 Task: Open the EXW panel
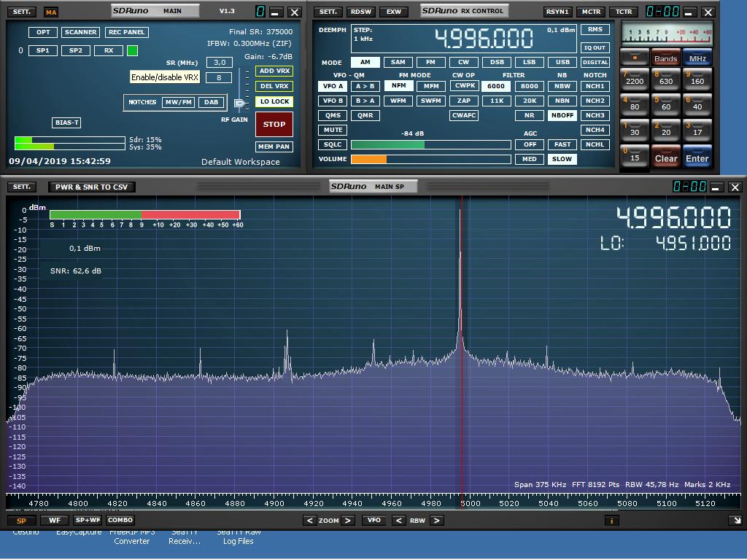[x=393, y=12]
